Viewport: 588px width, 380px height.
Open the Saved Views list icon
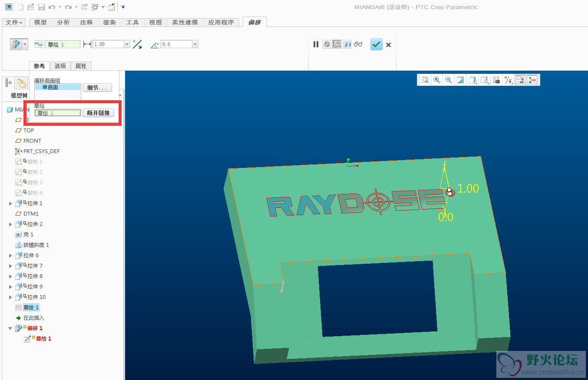484,80
